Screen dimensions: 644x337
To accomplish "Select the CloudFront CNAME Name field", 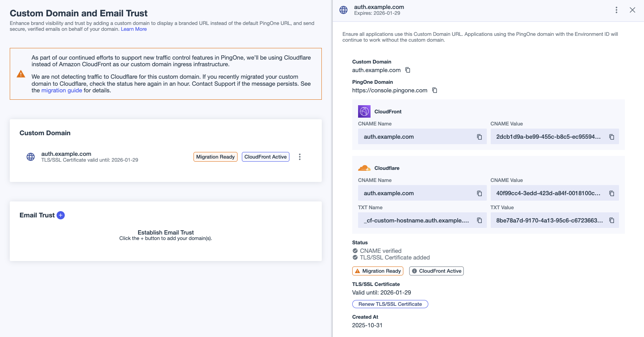I will [x=422, y=137].
